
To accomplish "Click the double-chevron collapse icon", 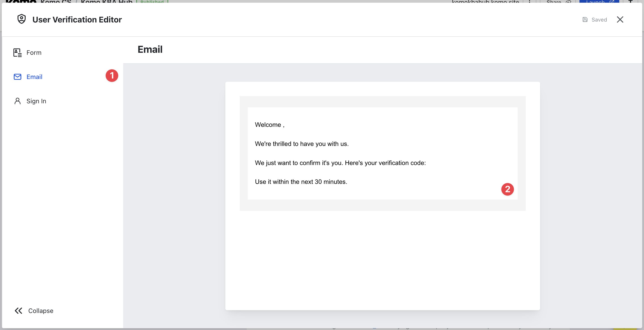I will [18, 310].
